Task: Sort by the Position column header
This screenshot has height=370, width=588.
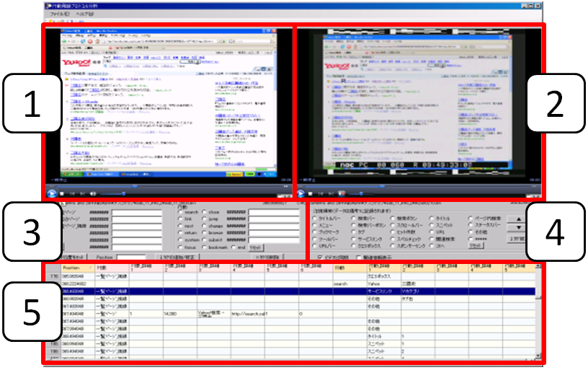Action: pyautogui.click(x=76, y=268)
